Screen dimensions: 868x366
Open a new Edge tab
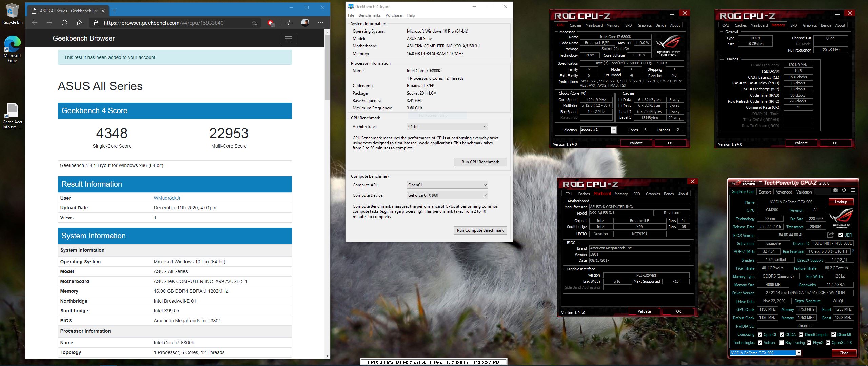[x=114, y=11]
